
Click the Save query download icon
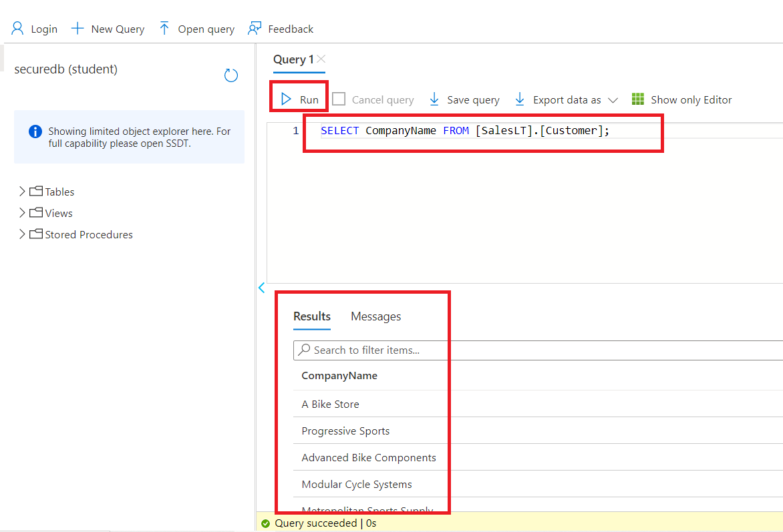pos(434,99)
